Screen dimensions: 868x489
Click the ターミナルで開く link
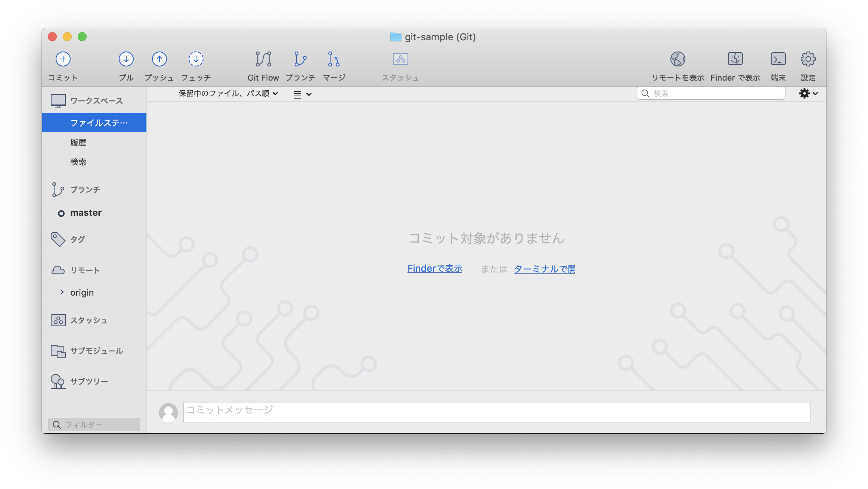coord(544,269)
